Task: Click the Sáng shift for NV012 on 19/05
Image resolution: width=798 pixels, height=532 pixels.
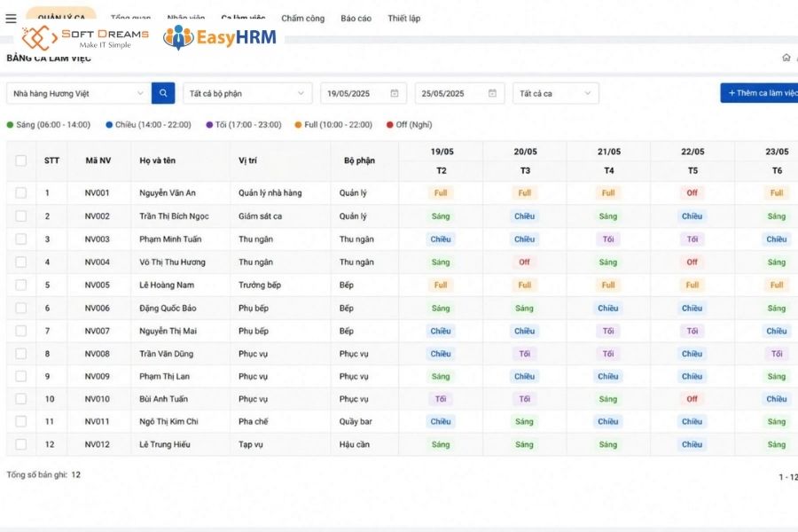Action: pyautogui.click(x=441, y=444)
